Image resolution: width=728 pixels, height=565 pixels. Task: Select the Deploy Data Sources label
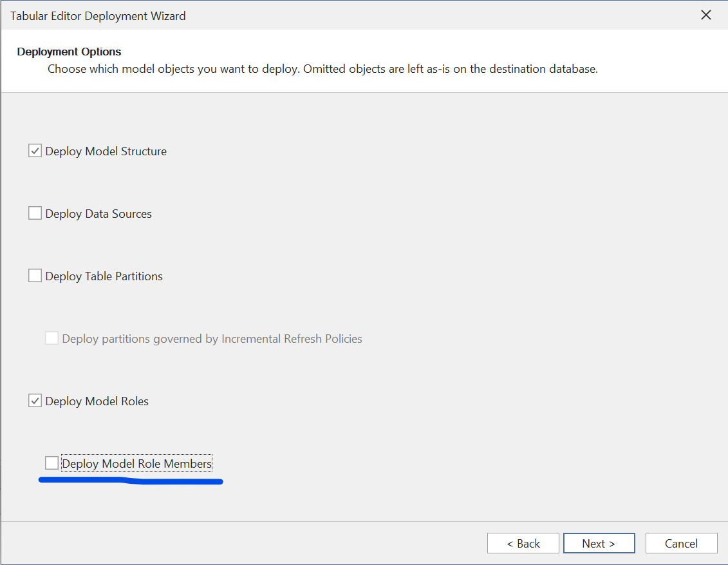point(98,213)
